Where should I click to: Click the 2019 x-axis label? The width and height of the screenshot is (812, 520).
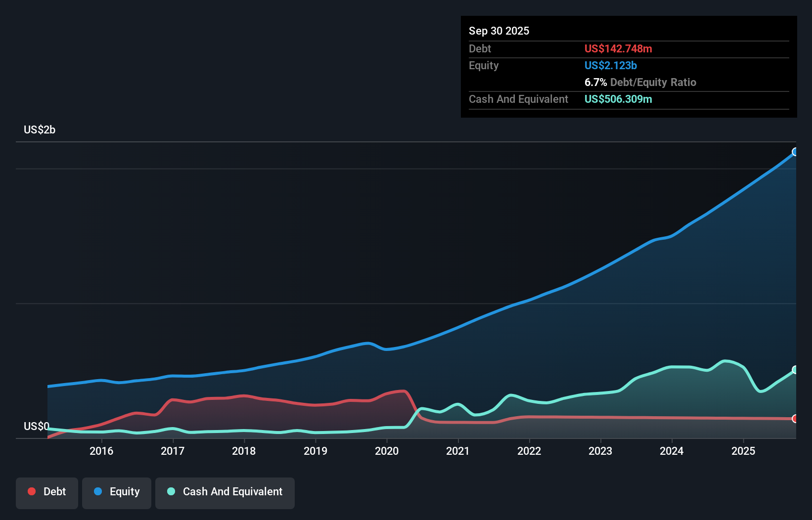[x=316, y=451]
